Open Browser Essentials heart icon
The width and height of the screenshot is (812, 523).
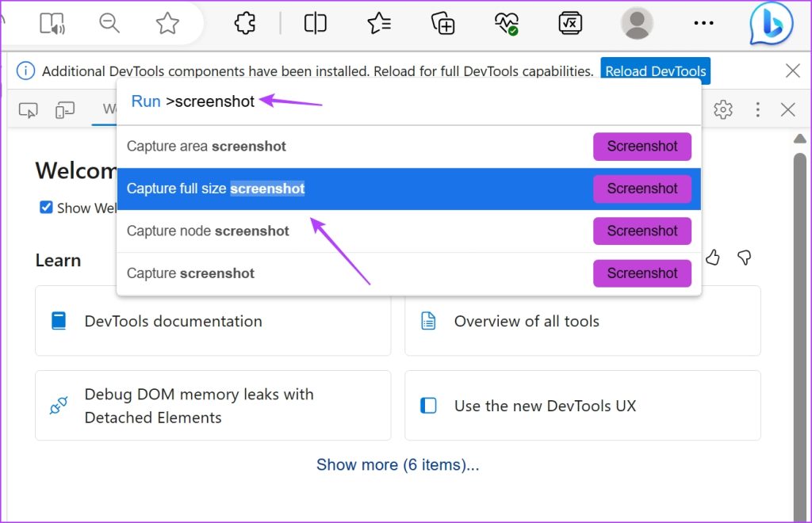pos(506,23)
